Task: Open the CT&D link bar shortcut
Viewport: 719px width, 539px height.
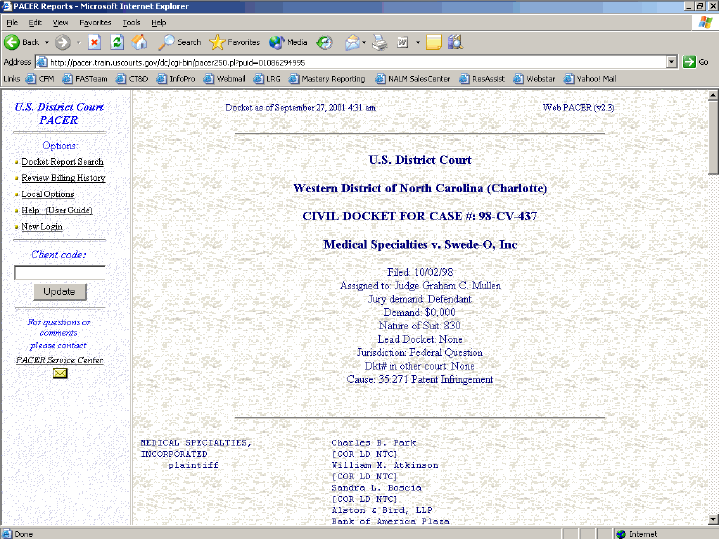Action: [x=132, y=79]
